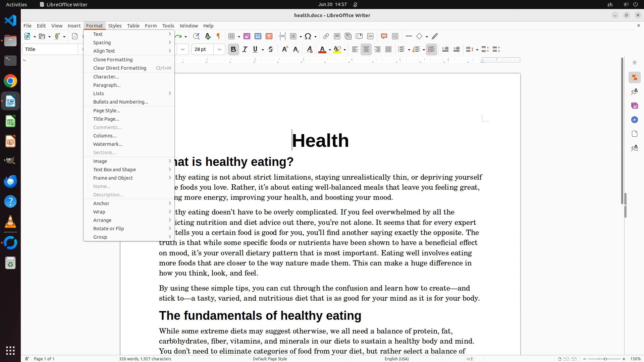The image size is (644, 362).
Task: Click the Insert Hyperlink icon
Action: [x=326, y=36]
